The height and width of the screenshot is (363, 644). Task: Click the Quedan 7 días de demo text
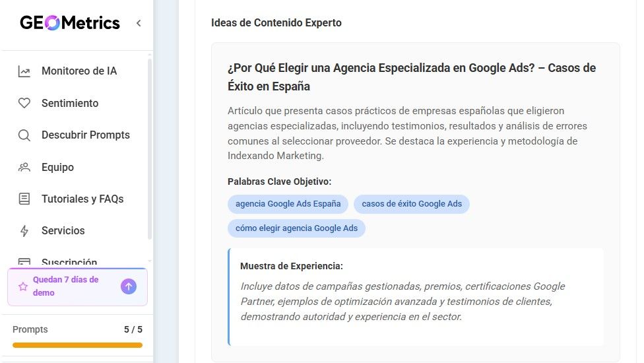pyautogui.click(x=66, y=286)
